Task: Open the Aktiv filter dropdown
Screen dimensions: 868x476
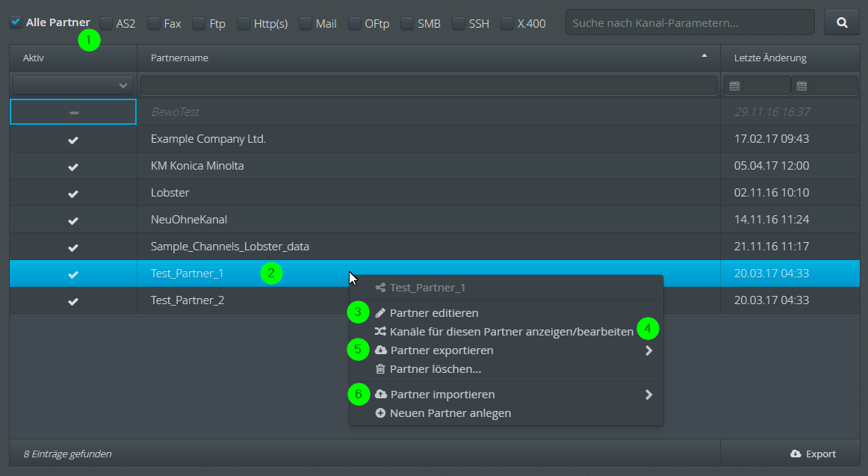Action: 73,85
